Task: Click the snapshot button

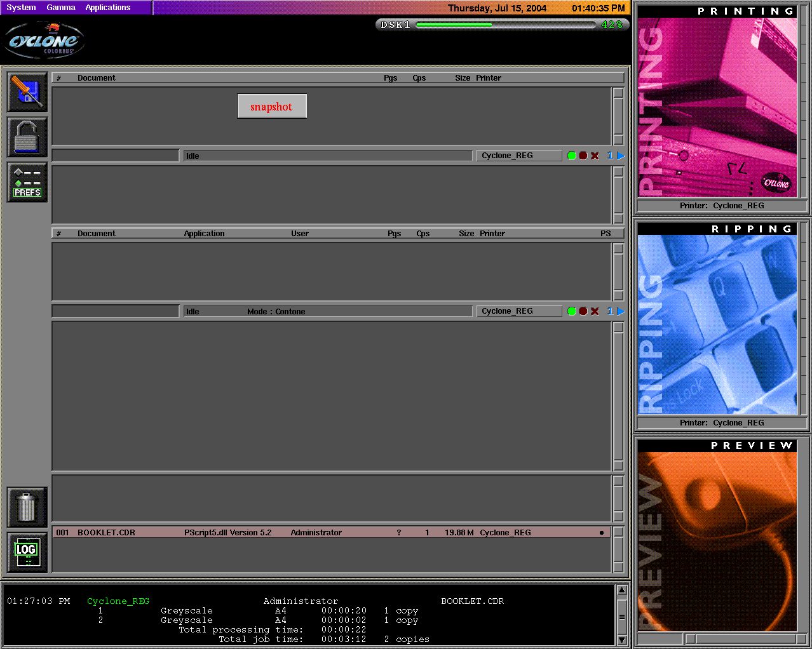Action: click(x=272, y=106)
